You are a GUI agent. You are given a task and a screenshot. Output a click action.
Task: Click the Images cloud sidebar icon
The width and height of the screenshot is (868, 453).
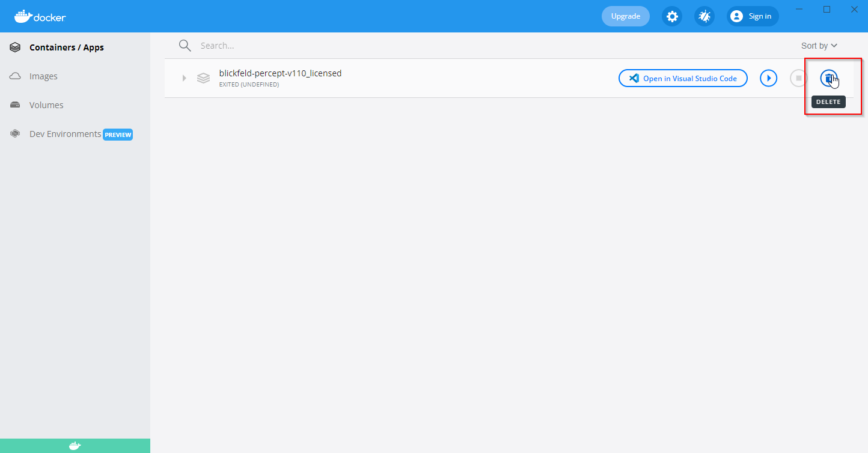coord(16,76)
